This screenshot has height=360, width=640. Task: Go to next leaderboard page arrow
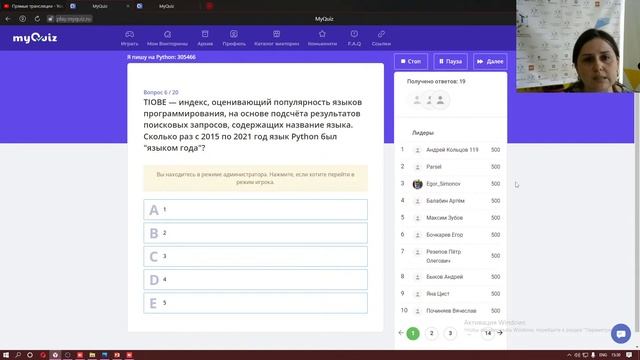click(x=500, y=333)
